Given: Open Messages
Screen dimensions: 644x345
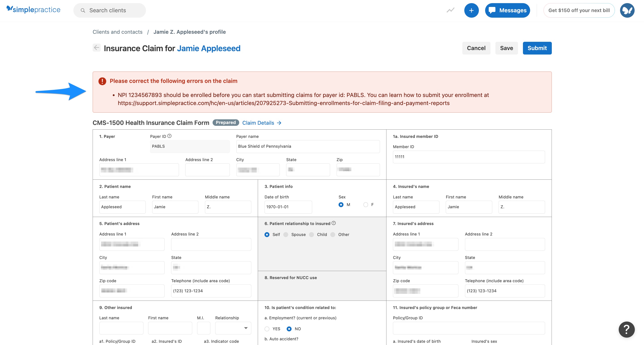Looking at the screenshot, I should point(507,10).
